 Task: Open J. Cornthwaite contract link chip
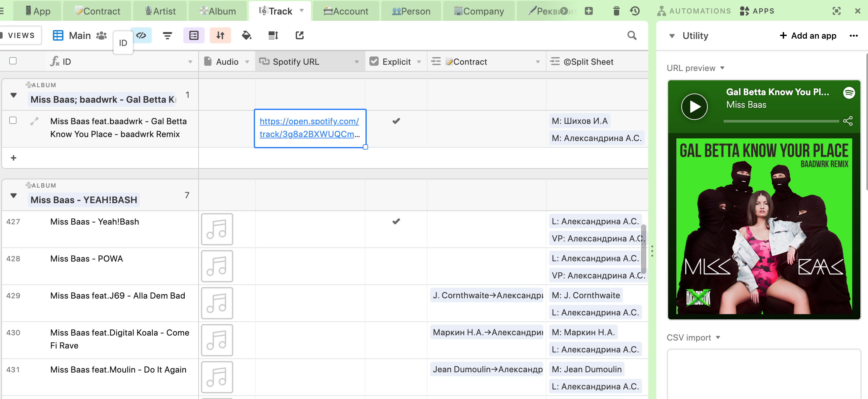487,295
